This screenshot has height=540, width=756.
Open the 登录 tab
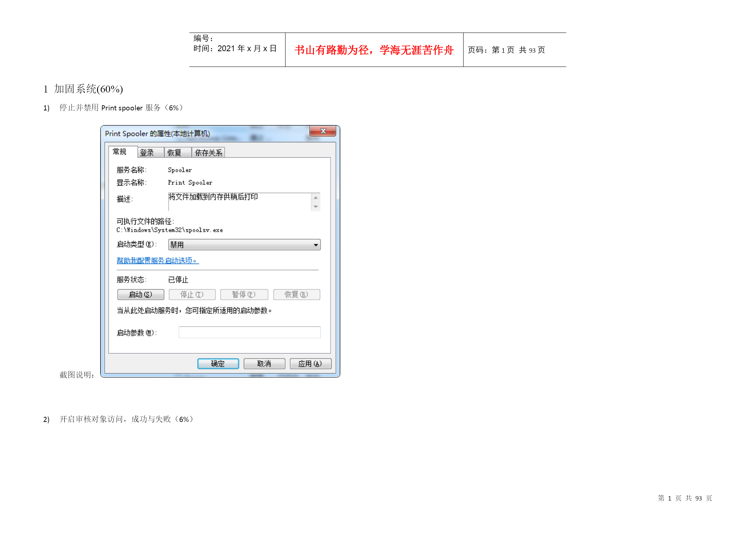(150, 152)
